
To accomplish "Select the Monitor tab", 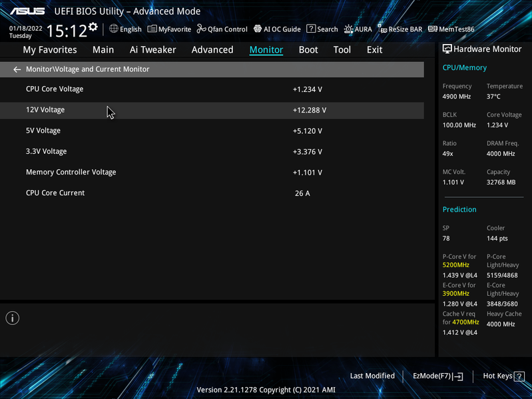I will coord(266,50).
